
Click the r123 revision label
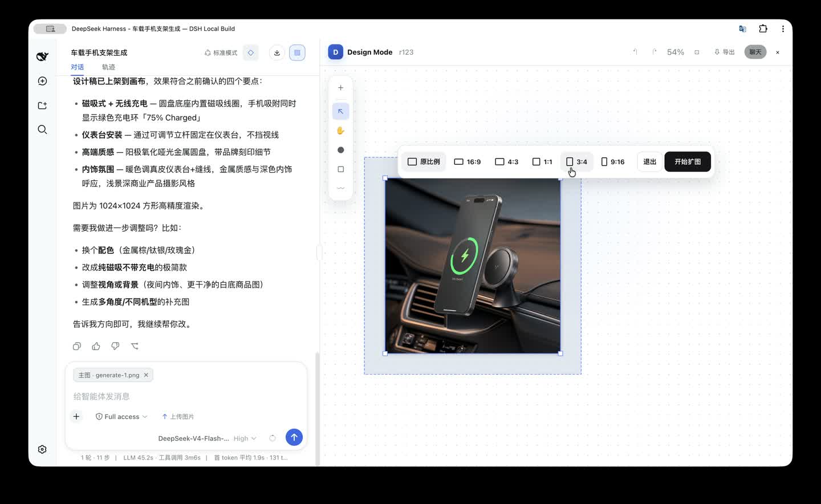coord(407,52)
